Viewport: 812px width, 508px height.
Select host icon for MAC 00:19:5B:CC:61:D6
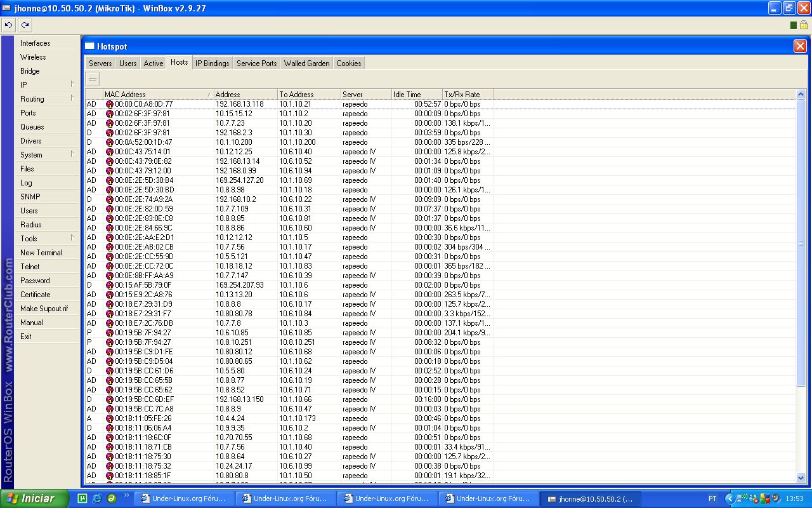point(110,371)
